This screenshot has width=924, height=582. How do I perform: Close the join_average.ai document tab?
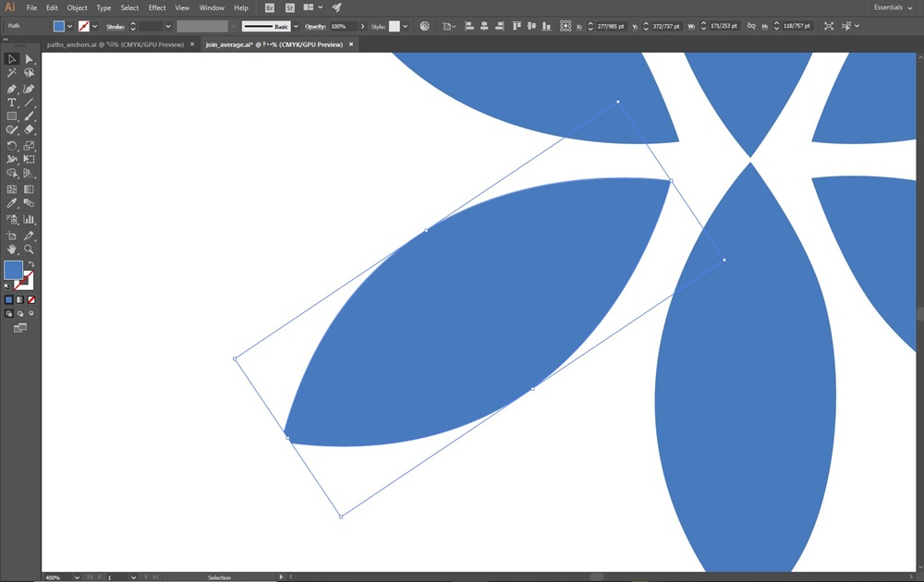click(351, 44)
